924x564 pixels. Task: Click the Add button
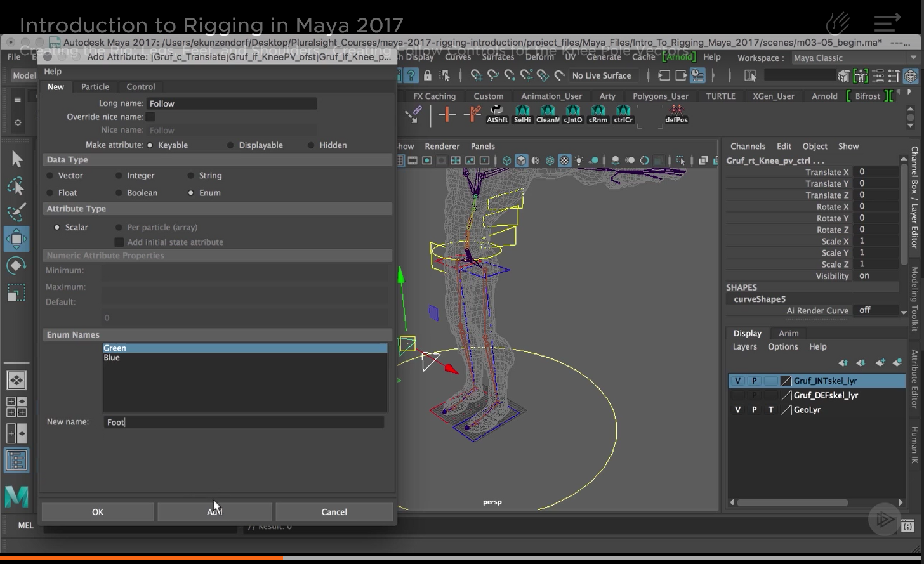point(214,512)
